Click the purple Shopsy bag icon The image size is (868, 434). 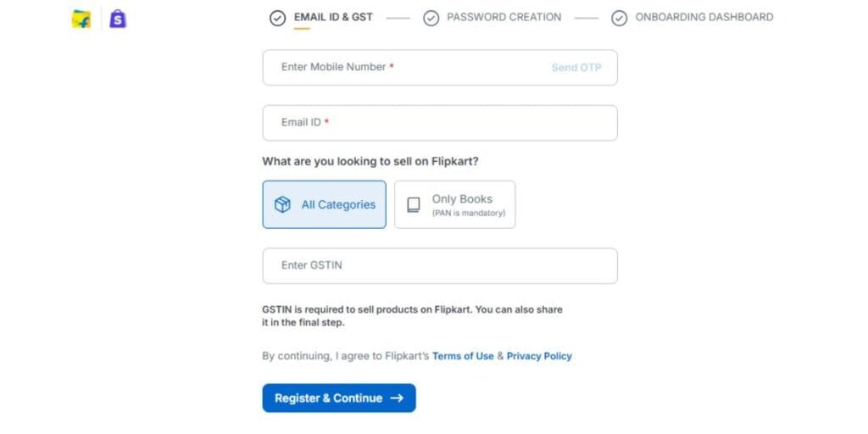118,19
